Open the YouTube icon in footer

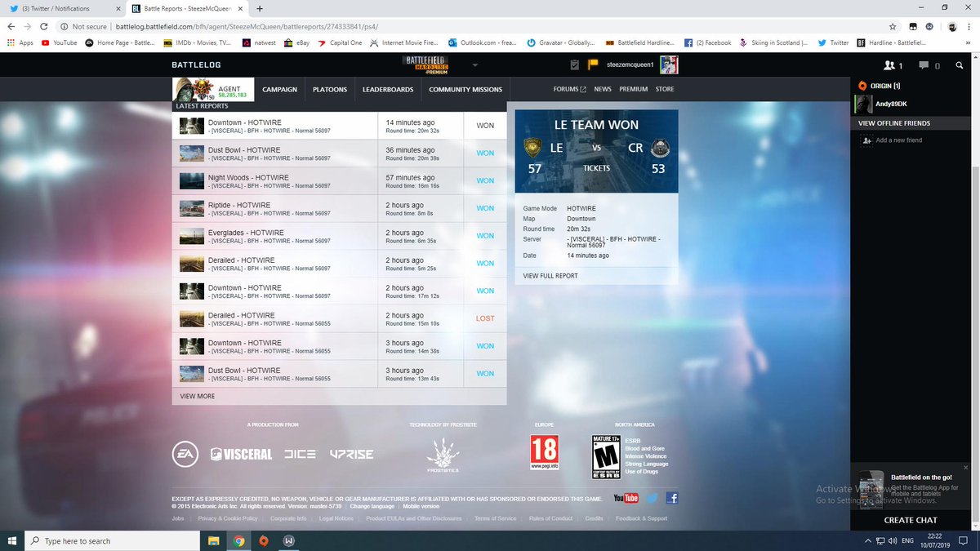pos(626,498)
